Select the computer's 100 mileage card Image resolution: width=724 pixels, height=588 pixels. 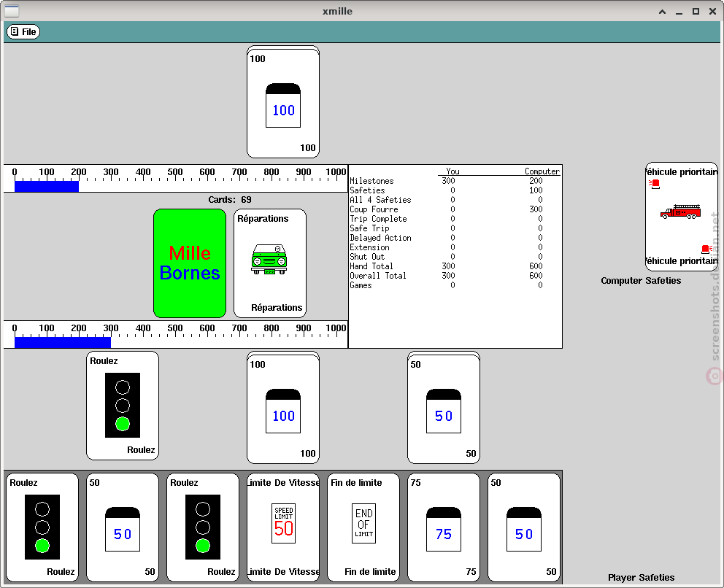(x=283, y=102)
